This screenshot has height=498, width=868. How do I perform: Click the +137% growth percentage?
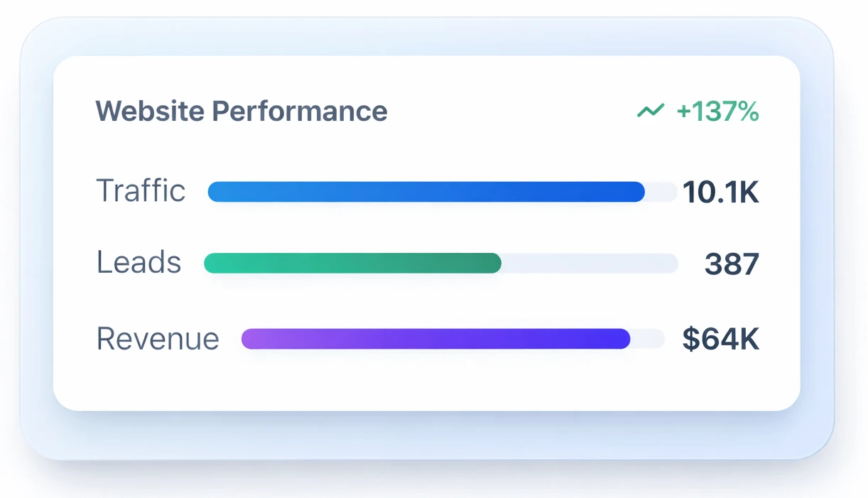pos(717,112)
